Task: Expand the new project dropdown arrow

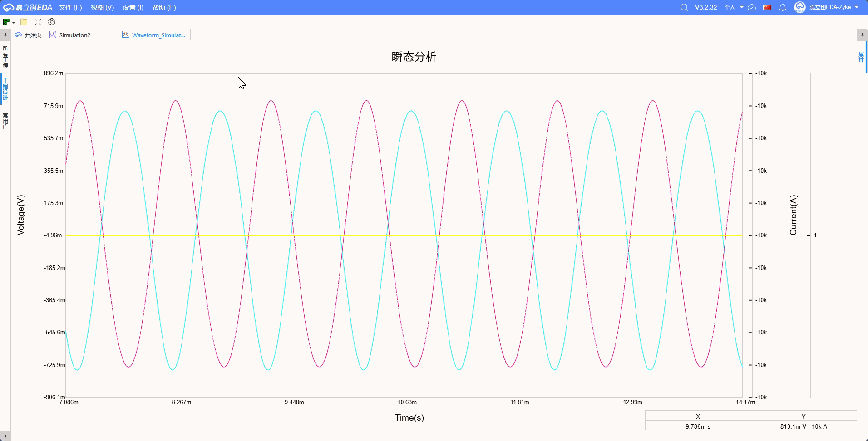Action: (14, 22)
